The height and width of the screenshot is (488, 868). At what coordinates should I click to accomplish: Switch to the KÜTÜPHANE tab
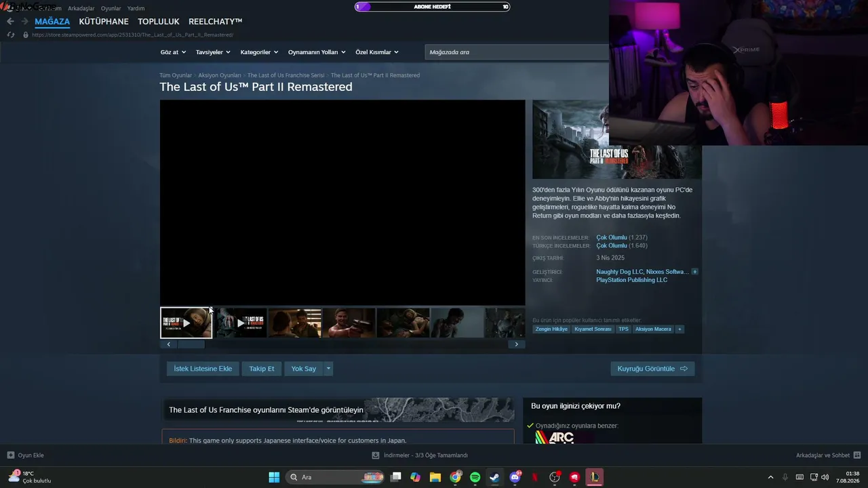pyautogui.click(x=104, y=22)
